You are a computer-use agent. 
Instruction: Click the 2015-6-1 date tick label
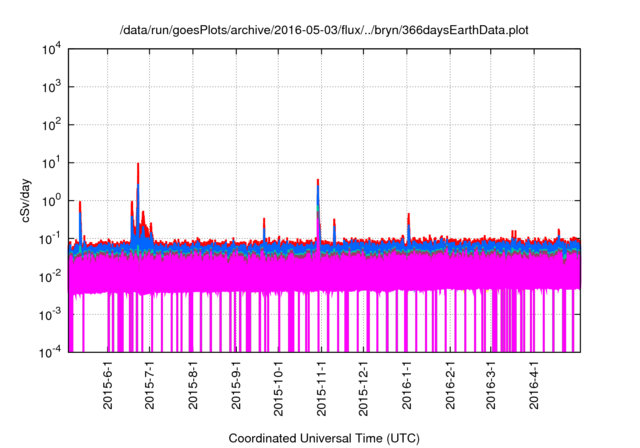[x=107, y=385]
